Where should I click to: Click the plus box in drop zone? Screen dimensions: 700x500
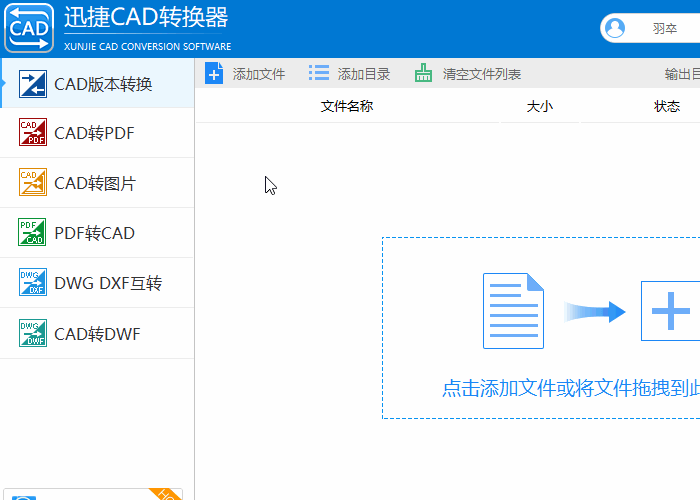click(x=671, y=311)
